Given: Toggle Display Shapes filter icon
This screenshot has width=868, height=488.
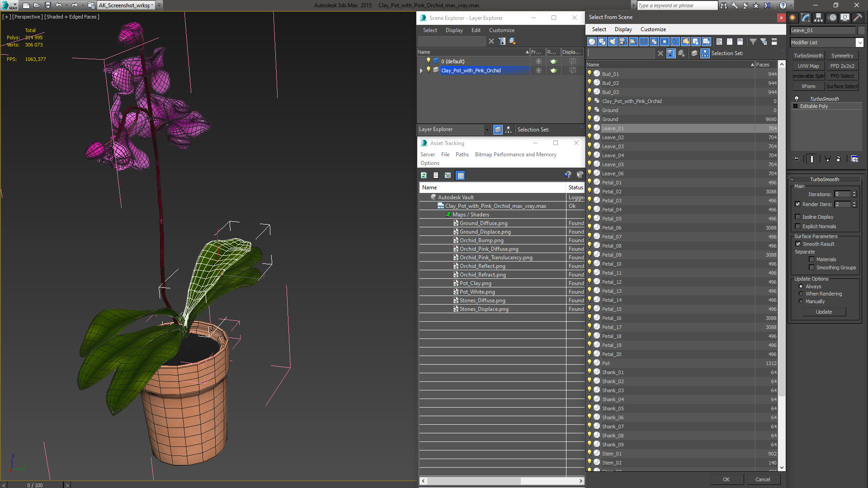Looking at the screenshot, I should coord(602,42).
